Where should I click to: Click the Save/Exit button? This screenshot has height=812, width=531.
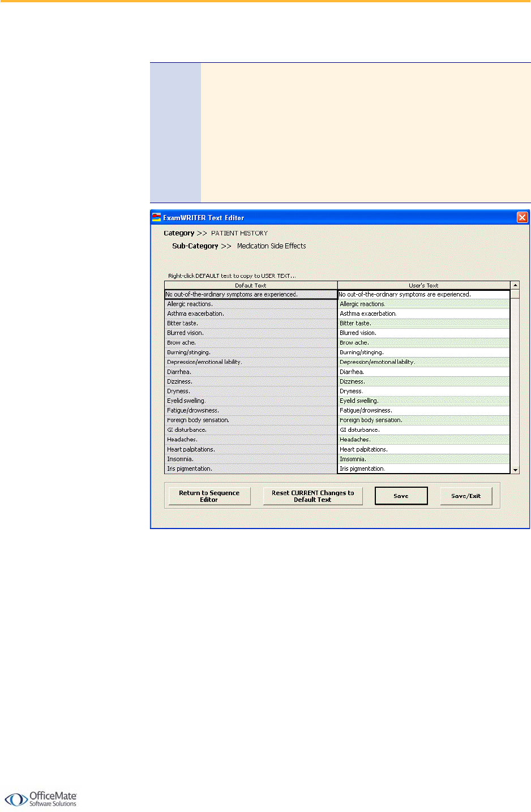(466, 496)
